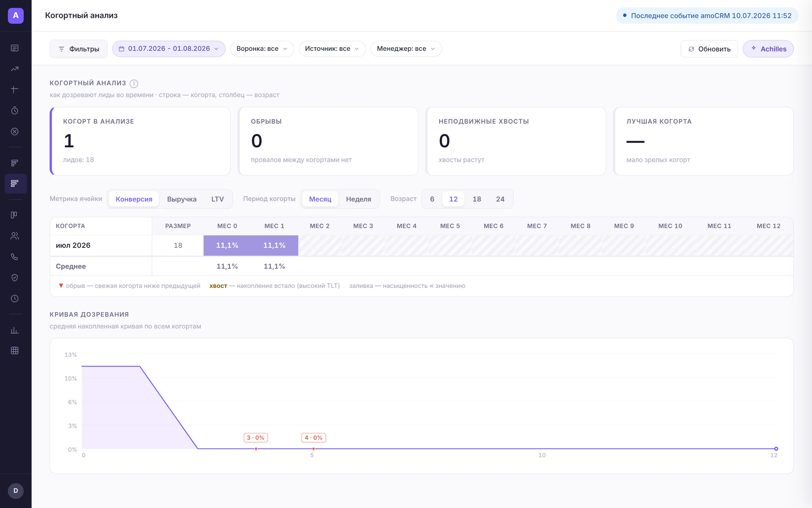
Task: Click the КОГОРТА column header
Action: click(x=70, y=226)
